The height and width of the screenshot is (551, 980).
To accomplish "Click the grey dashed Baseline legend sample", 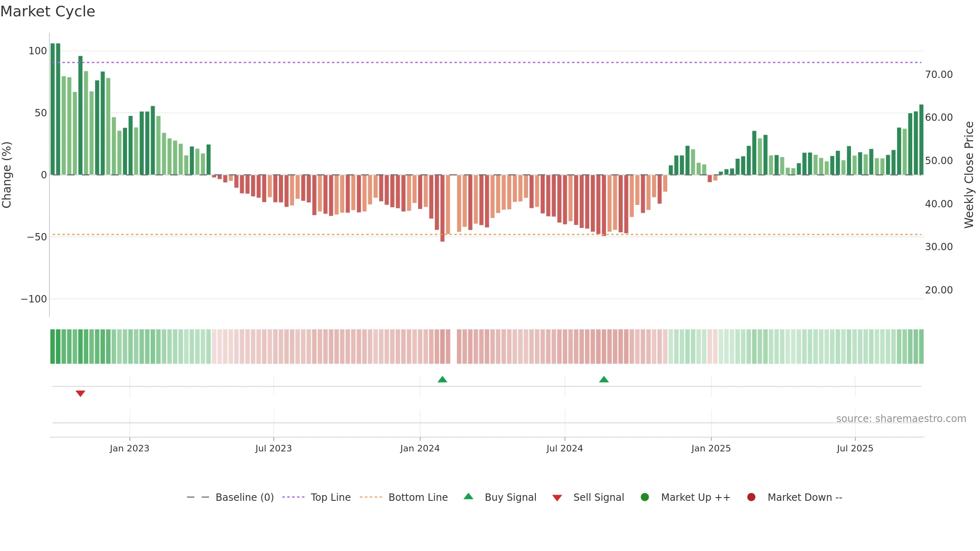I will pos(198,497).
